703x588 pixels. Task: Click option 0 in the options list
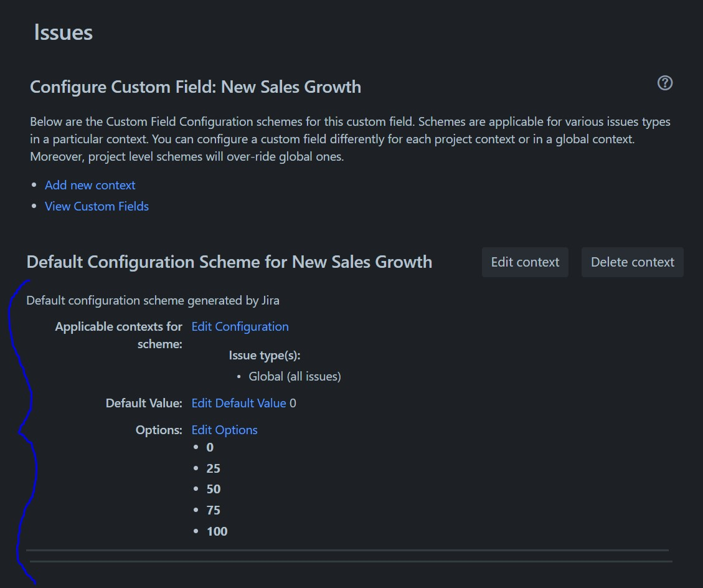[210, 447]
